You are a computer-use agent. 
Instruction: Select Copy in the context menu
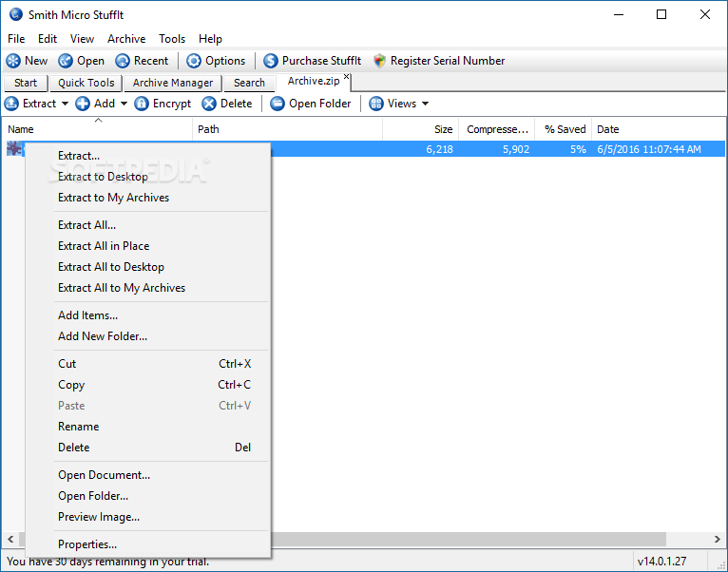pos(148,385)
